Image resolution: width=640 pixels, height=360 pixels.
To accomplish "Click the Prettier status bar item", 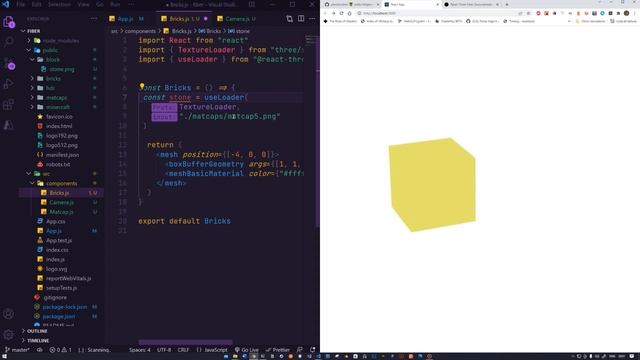I will 278,350.
